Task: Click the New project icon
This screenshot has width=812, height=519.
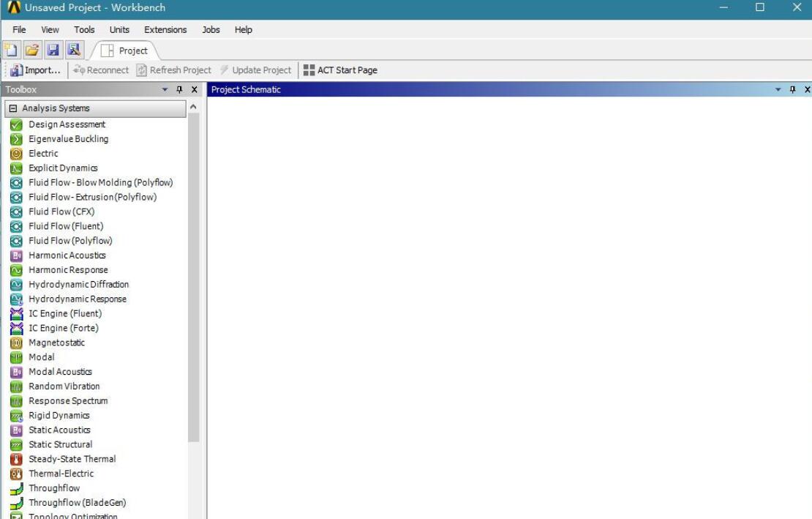Action: [x=12, y=50]
